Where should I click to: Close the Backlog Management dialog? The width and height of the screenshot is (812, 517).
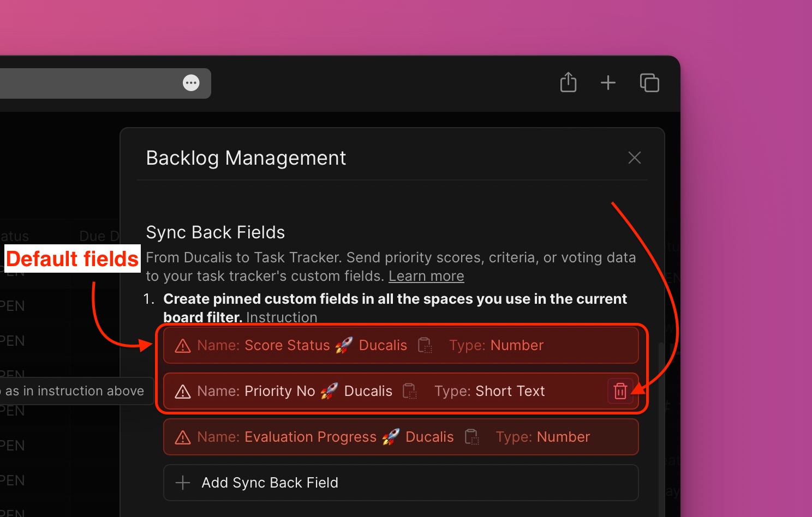[634, 158]
